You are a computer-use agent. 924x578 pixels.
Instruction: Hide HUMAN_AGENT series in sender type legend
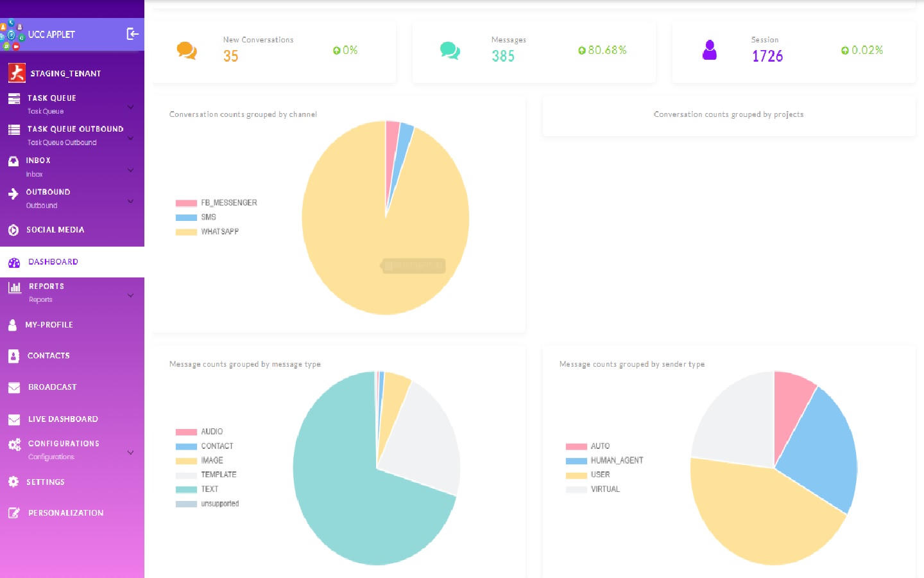tap(616, 460)
